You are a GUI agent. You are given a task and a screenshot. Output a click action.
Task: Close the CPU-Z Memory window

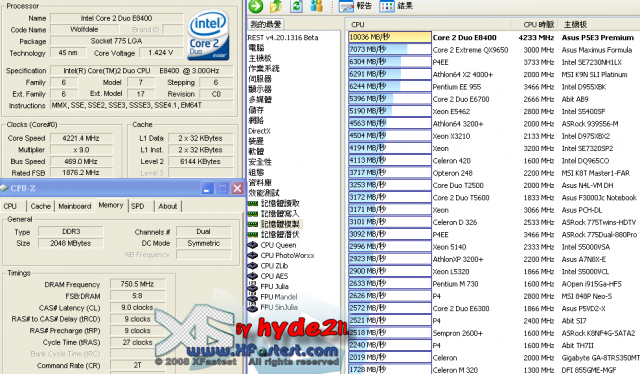click(x=237, y=188)
